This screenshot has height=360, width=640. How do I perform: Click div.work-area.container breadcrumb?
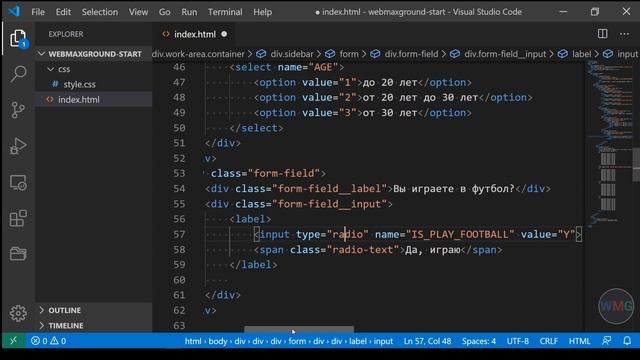point(198,54)
